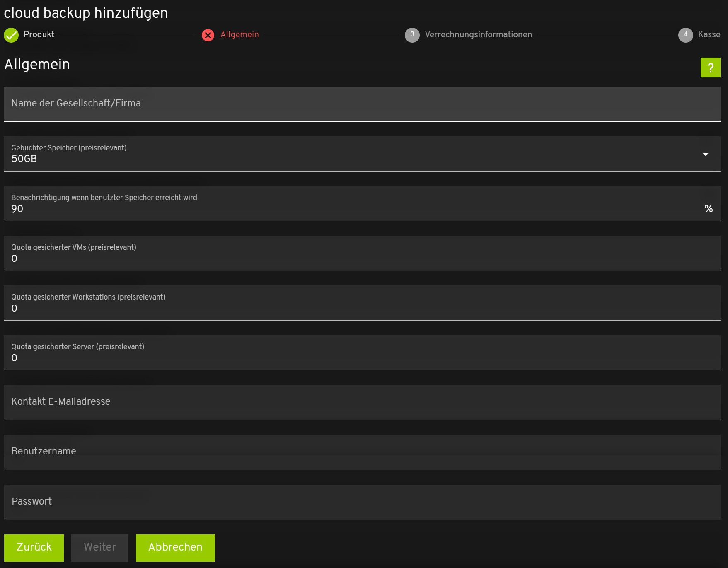Focus the Quota gesicherter Workstations field
Screen dimensions: 728x568
tap(362, 303)
